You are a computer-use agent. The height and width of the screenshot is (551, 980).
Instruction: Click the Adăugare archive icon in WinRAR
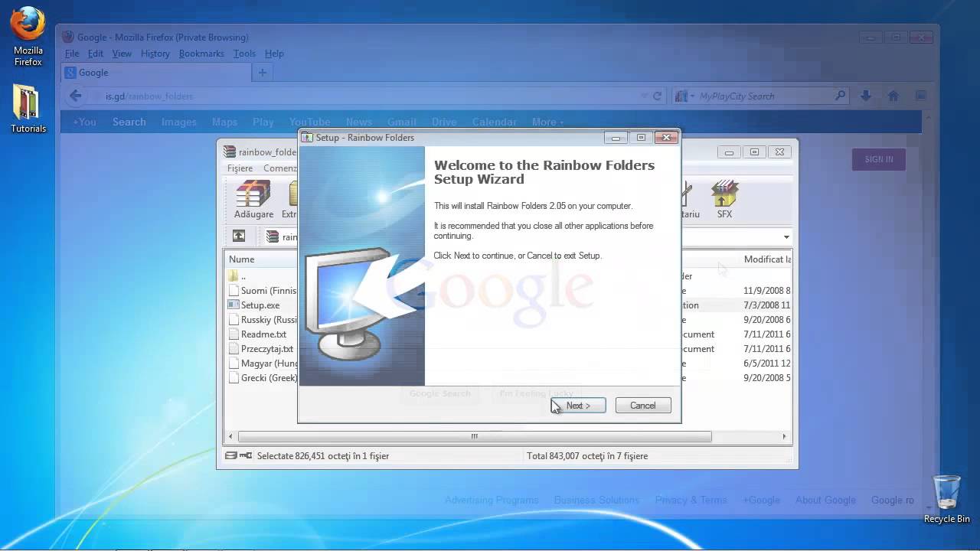click(x=253, y=200)
